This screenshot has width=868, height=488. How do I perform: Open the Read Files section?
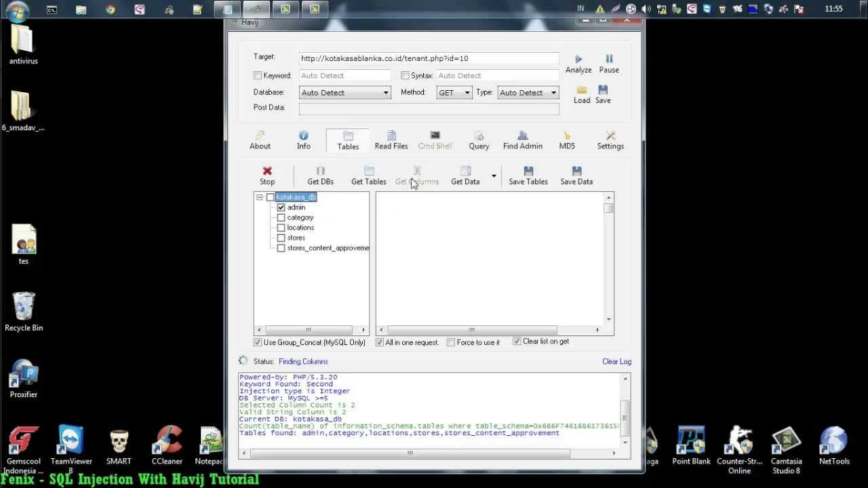pyautogui.click(x=391, y=140)
